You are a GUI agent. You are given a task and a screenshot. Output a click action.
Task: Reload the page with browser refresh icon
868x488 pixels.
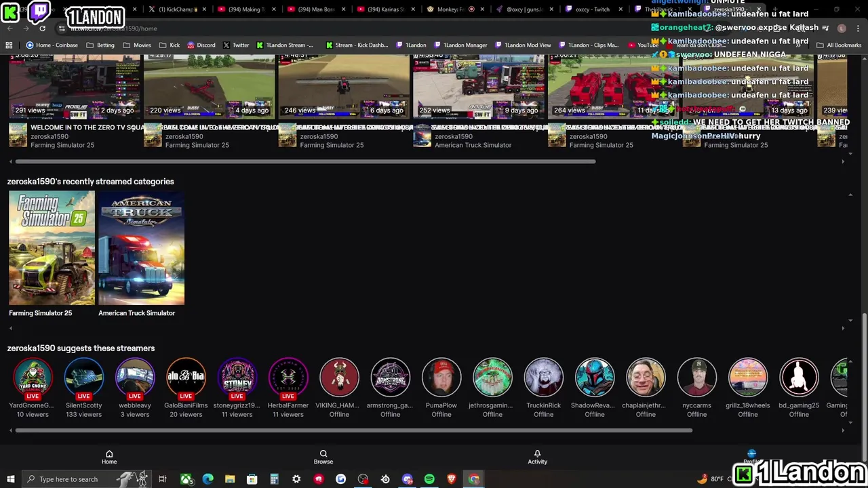[x=42, y=28]
